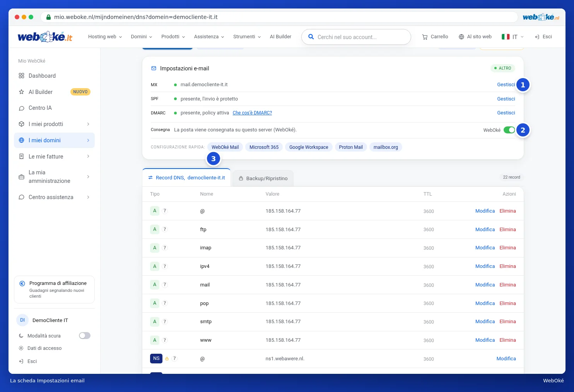Click the Cerchi nel suo account search field

pyautogui.click(x=356, y=37)
